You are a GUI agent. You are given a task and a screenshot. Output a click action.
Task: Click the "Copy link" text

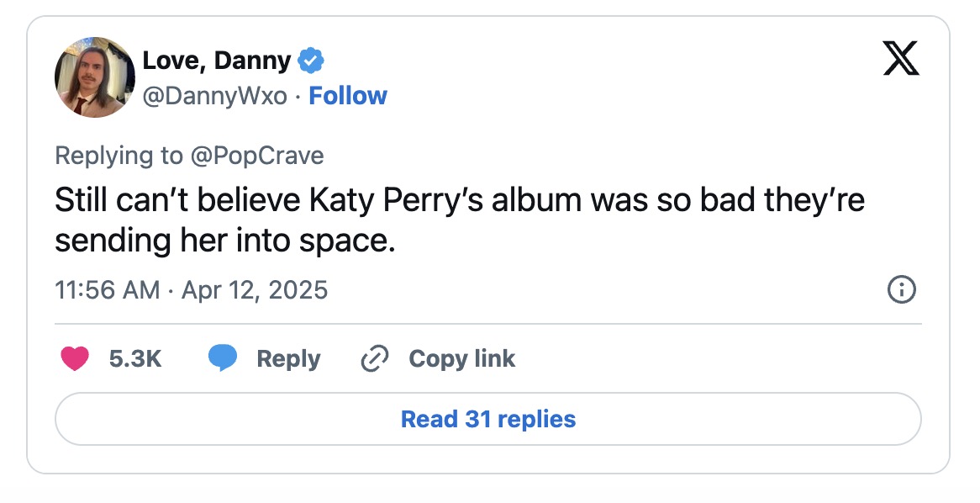[461, 359]
